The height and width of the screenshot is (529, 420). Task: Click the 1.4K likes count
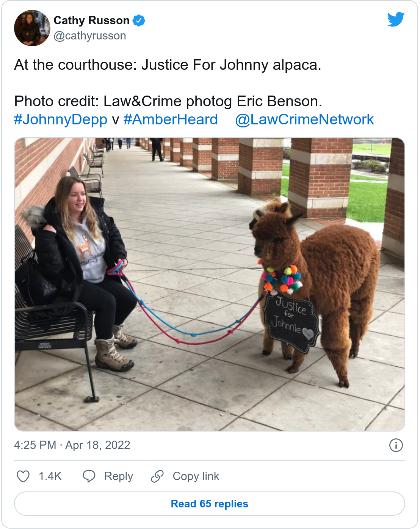pos(50,476)
